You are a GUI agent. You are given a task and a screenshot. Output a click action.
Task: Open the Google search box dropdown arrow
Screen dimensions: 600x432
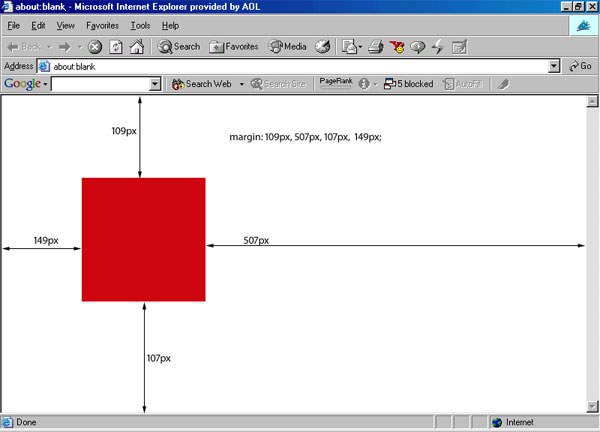click(x=155, y=85)
